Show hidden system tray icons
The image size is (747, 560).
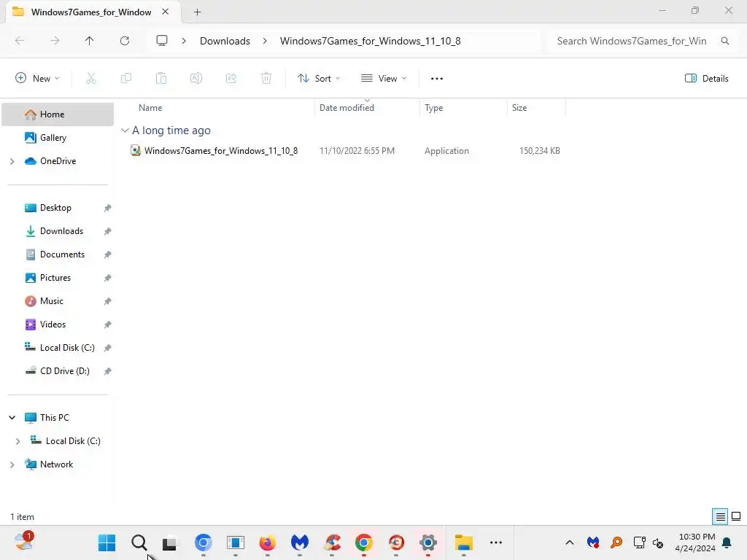(569, 542)
